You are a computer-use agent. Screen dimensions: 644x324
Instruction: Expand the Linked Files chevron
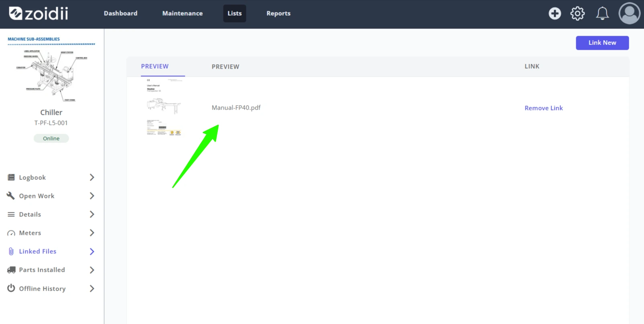(x=92, y=251)
